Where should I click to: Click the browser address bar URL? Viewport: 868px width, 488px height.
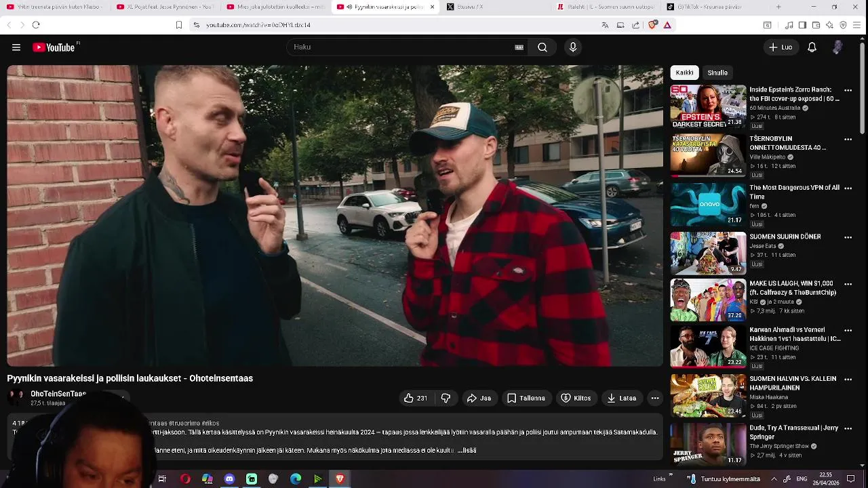pos(258,25)
